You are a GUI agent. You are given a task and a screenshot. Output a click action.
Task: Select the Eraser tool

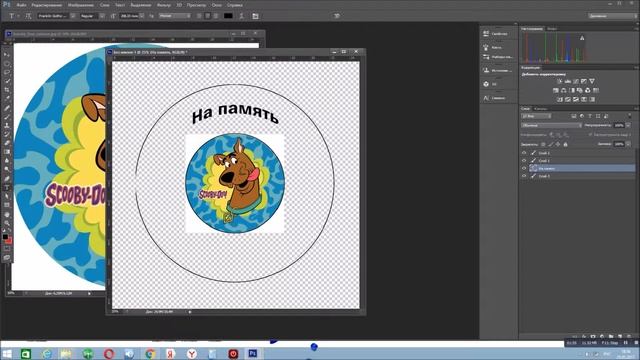7,143
